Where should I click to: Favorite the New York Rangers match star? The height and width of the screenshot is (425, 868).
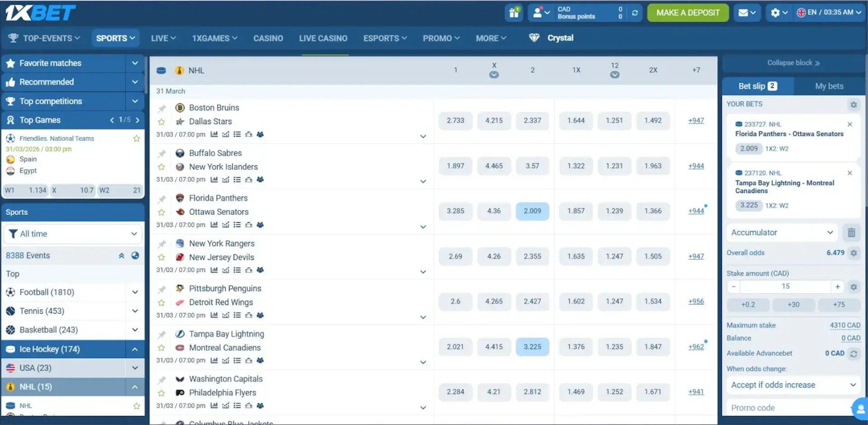tap(161, 257)
